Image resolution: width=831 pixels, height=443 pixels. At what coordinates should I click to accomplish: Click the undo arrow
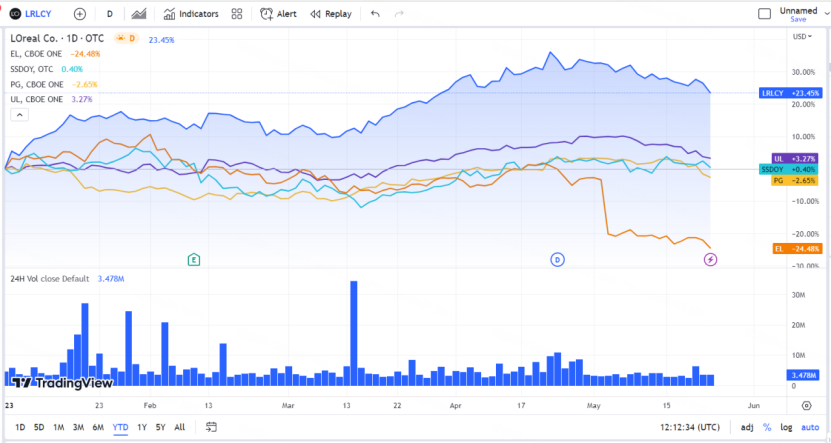(375, 14)
